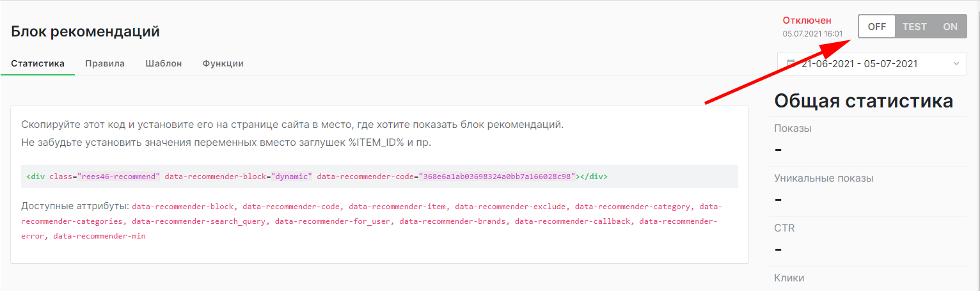Select the Уникальные показы stat label
980x291 pixels.
[823, 178]
